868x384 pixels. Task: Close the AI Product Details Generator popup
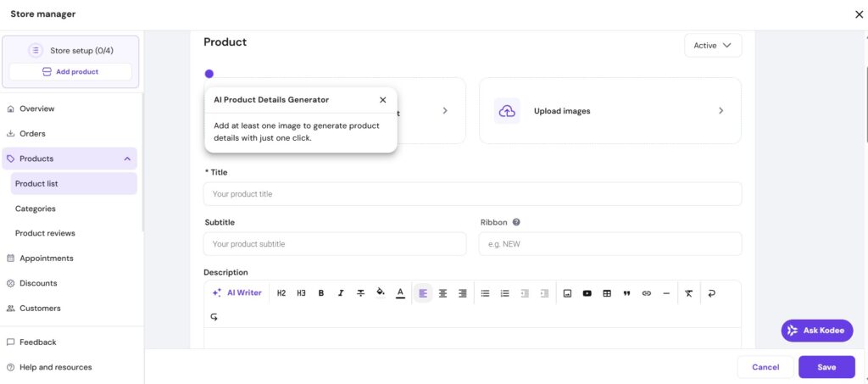tap(382, 99)
